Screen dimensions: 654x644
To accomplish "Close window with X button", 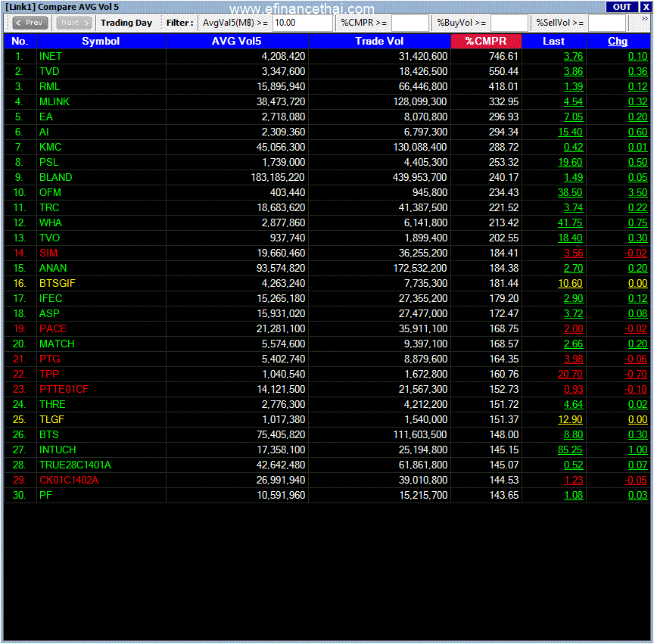I will point(646,7).
